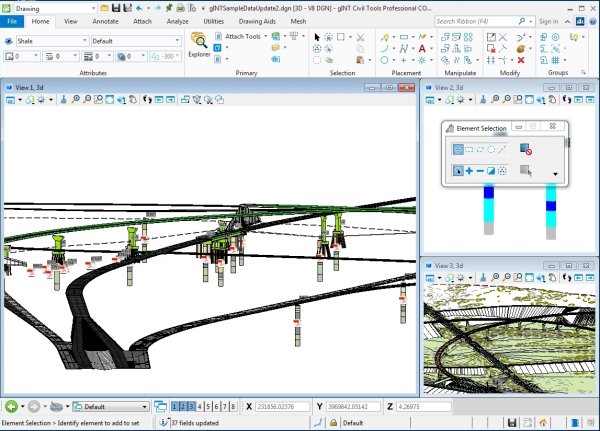This screenshot has width=600, height=431.
Task: Select the Add mode plus icon
Action: [x=470, y=171]
